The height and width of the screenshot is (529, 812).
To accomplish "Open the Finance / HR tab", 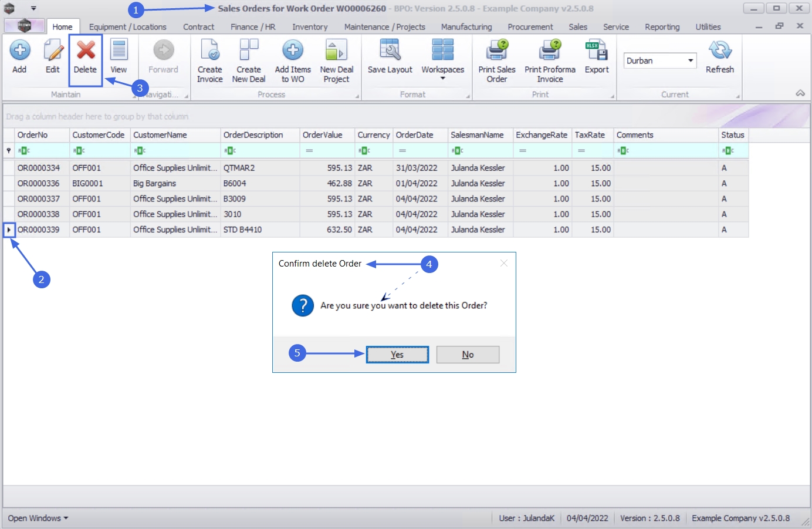I will point(253,27).
